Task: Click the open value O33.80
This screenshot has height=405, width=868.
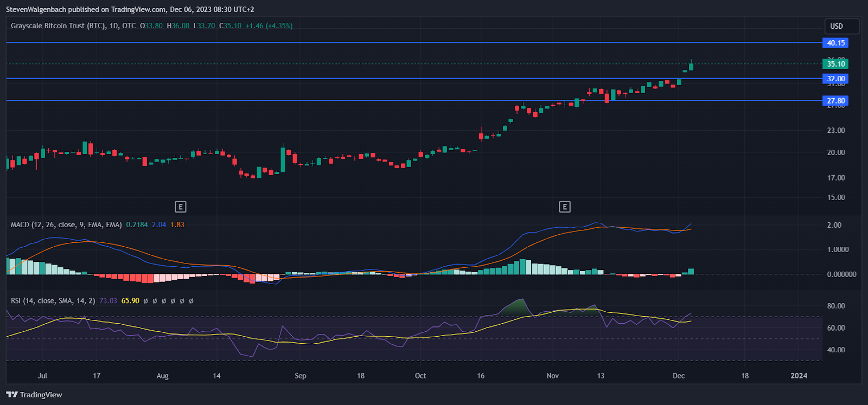Action: 151,25
